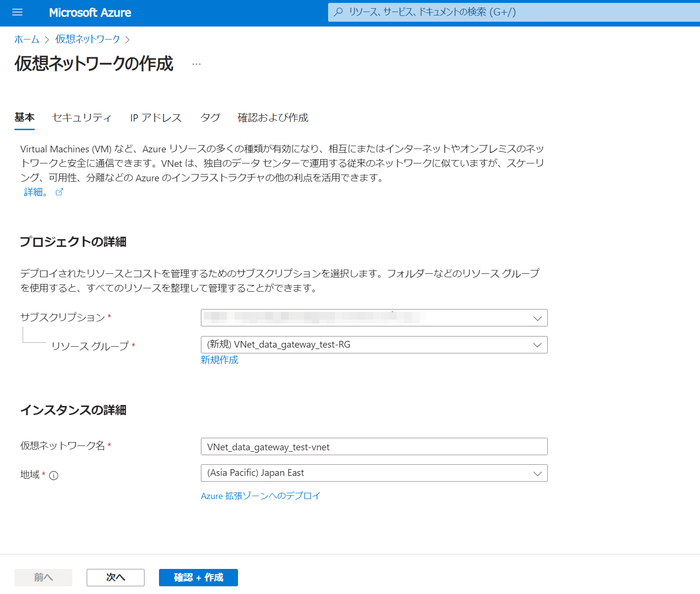
Task: Navigate to ホーム via the breadcrumb
Action: coord(26,39)
